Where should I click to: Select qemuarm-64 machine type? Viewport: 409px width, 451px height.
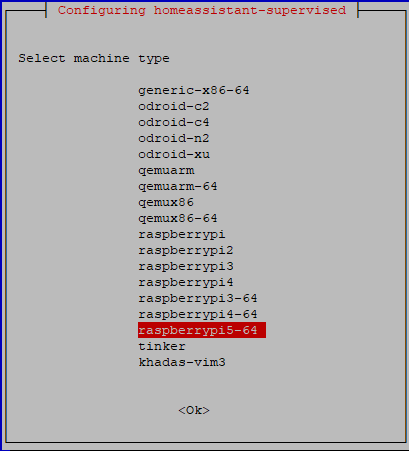(x=178, y=186)
